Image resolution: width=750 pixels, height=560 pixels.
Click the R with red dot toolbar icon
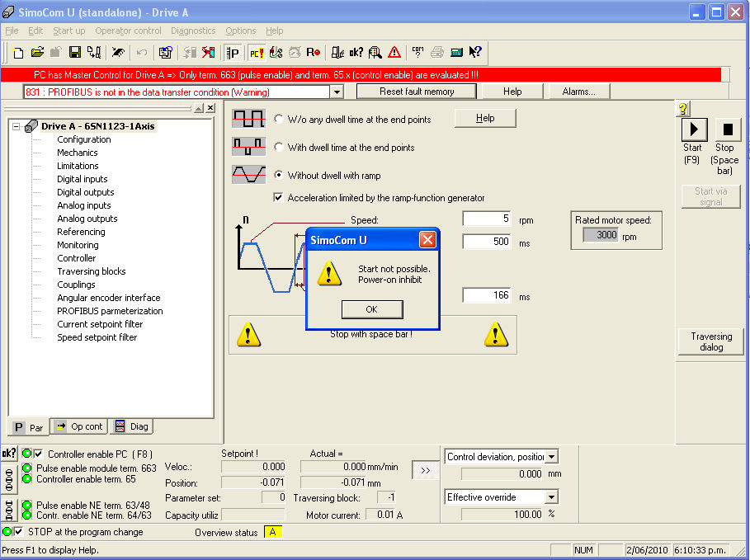point(314,52)
